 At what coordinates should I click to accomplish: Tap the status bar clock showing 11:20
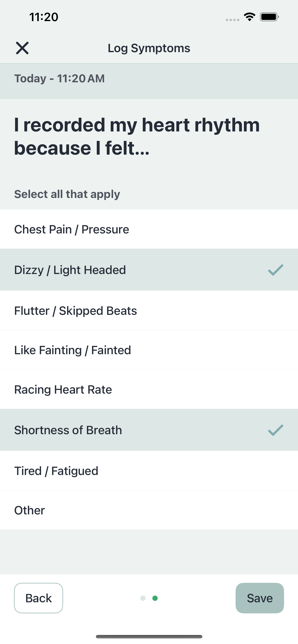click(44, 17)
